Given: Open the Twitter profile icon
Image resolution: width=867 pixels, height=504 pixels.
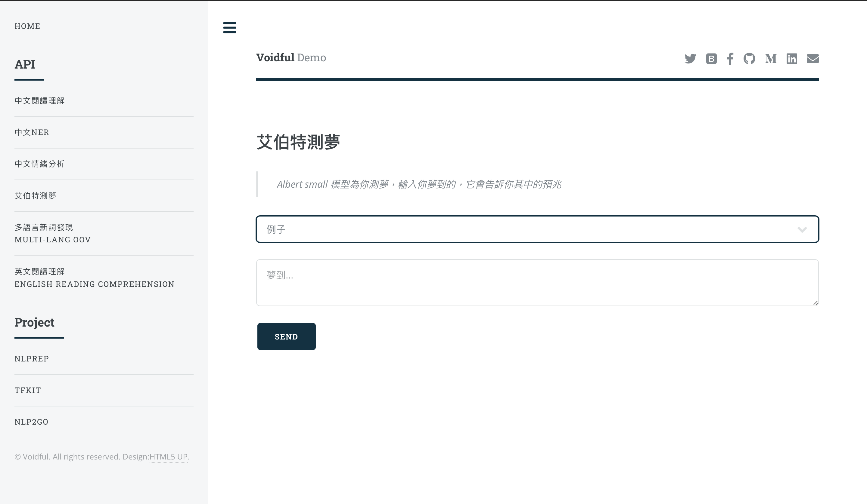Looking at the screenshot, I should [x=690, y=58].
